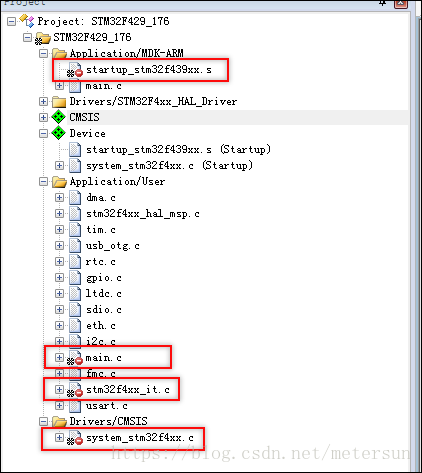Expand the sdio.c include list
The image size is (422, 473).
[x=59, y=309]
